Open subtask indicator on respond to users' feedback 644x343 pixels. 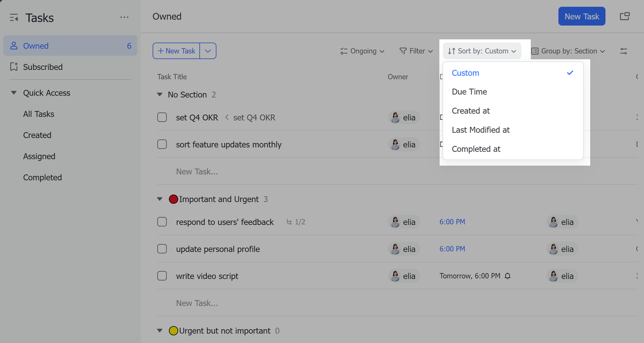(296, 222)
